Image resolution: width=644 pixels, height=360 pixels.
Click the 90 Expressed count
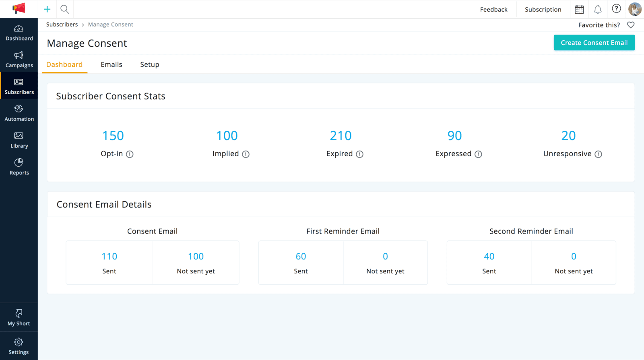pos(455,136)
